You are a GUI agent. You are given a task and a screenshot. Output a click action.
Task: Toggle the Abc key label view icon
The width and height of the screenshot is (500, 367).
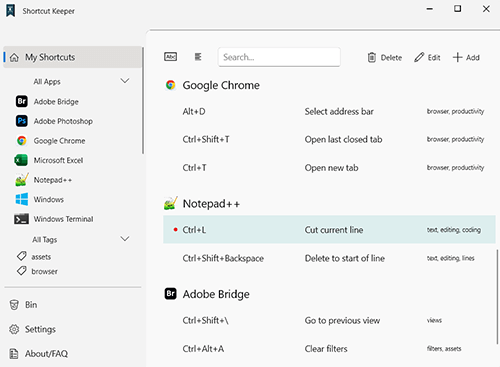click(171, 57)
